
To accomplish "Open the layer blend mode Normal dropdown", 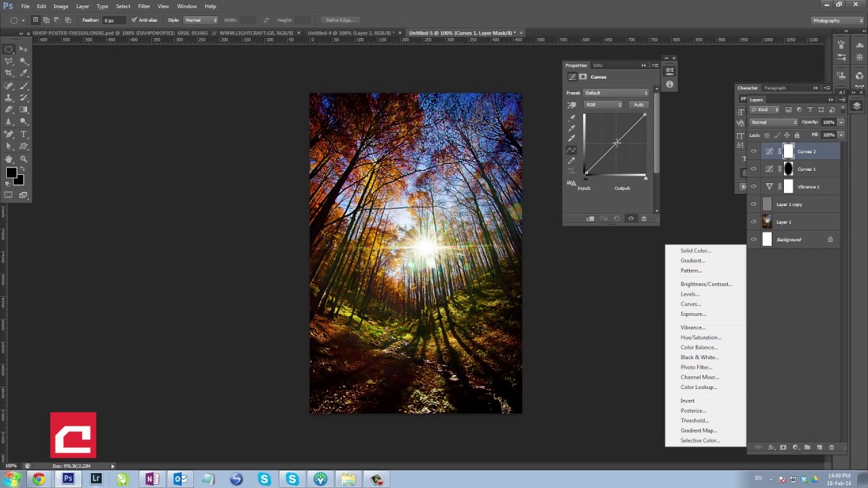I will click(x=774, y=123).
